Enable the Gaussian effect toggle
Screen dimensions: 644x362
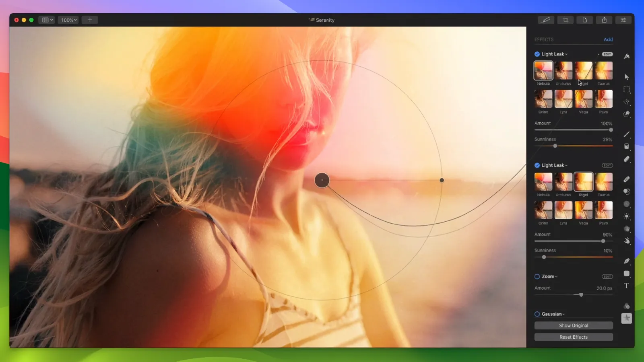[537, 314]
